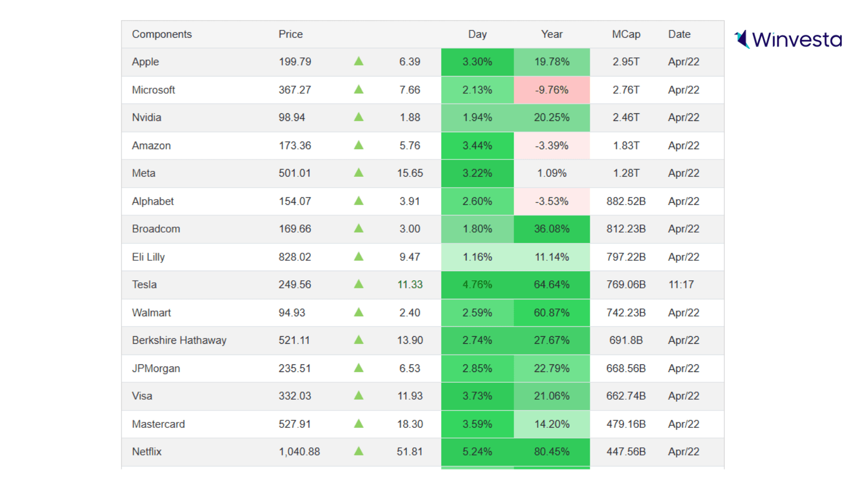The height and width of the screenshot is (488, 868).
Task: Click the green up arrow in Apple row
Action: pyautogui.click(x=359, y=61)
